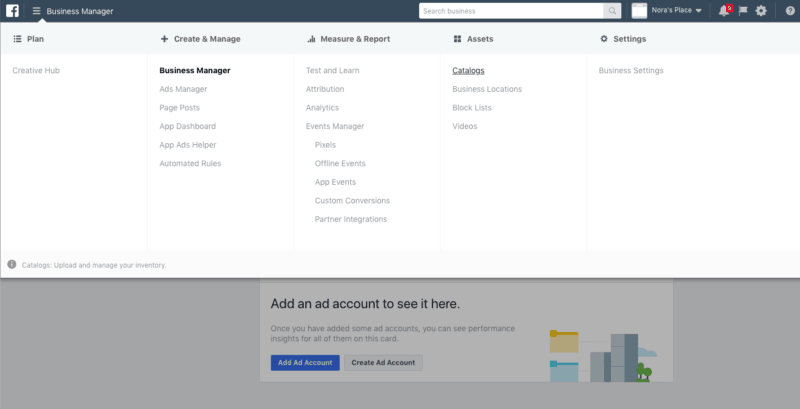Viewport: 800px width, 409px height.
Task: Click the Add Ad Account button
Action: point(305,363)
